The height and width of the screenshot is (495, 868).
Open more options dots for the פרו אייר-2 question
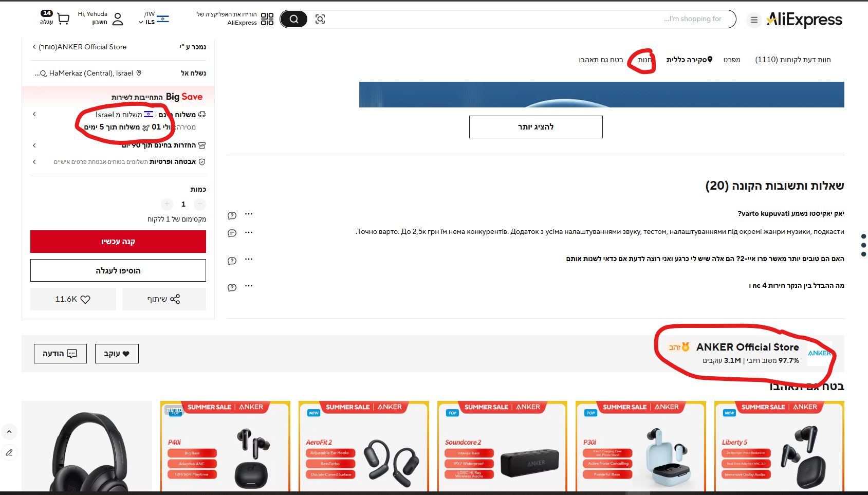tap(249, 259)
